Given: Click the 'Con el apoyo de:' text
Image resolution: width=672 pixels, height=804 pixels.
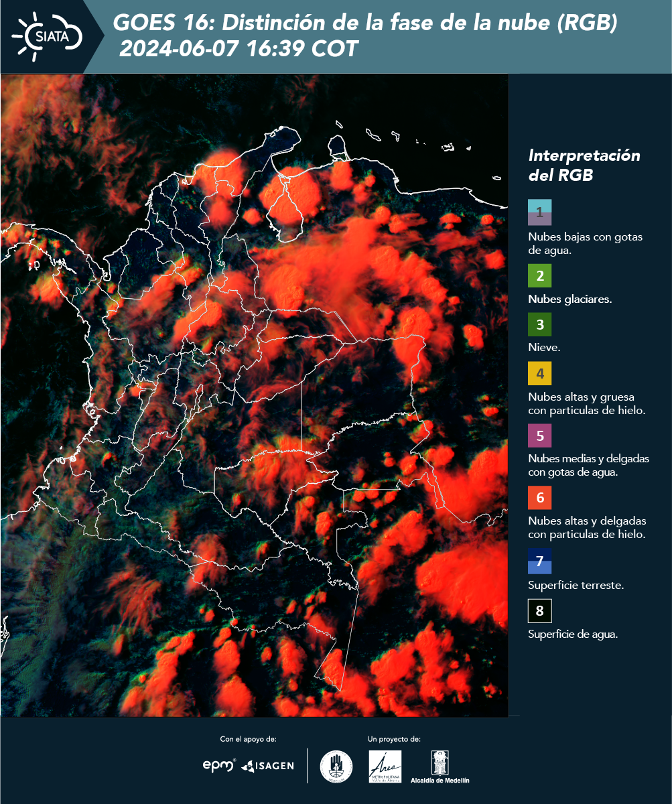Looking at the screenshot, I should click(248, 739).
